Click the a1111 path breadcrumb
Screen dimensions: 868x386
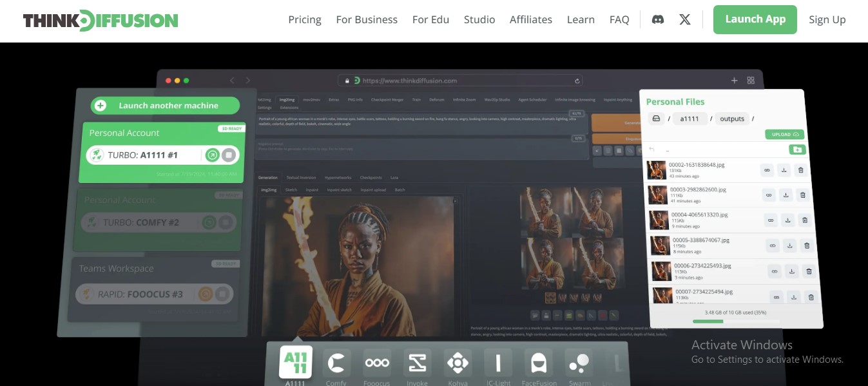[x=690, y=119]
